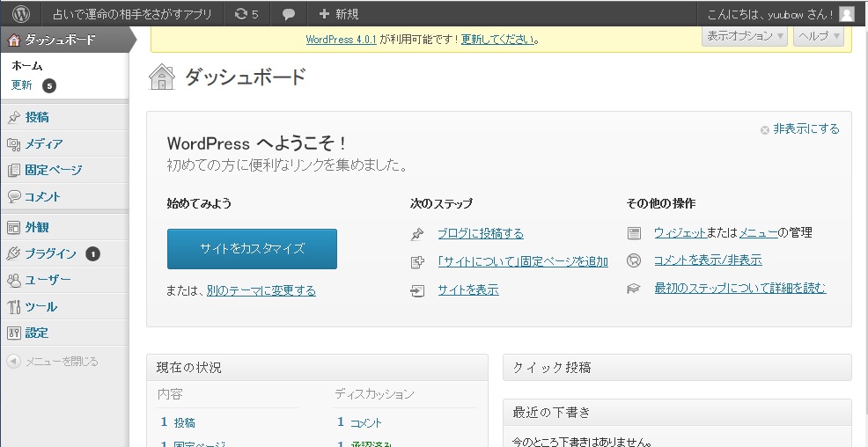The image size is (868, 447).
Task: Open the 固定ページ sidebar menu
Action: tap(65, 170)
